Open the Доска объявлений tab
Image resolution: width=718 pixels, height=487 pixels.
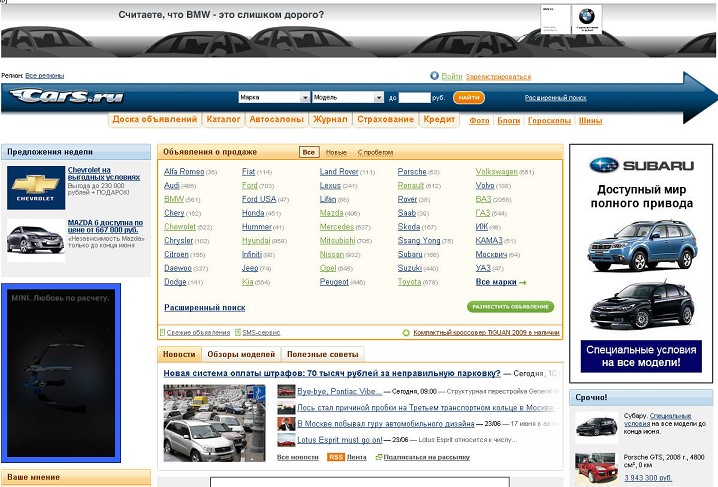coord(155,119)
